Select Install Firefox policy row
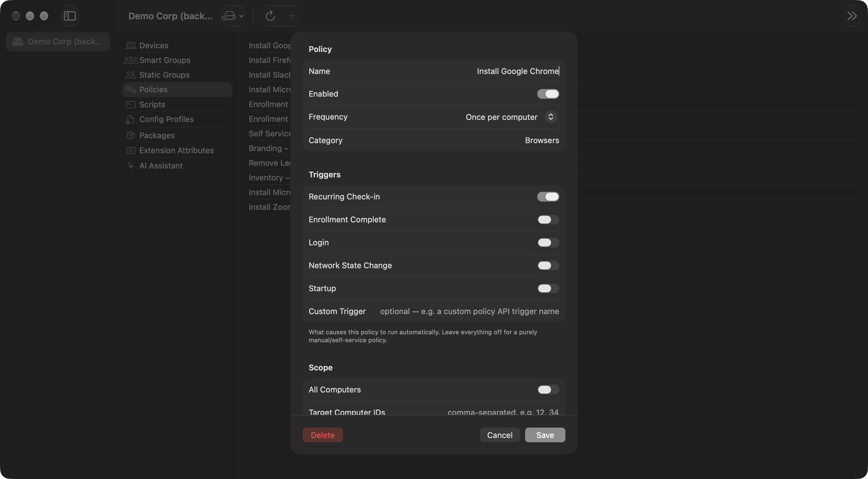 tap(270, 60)
